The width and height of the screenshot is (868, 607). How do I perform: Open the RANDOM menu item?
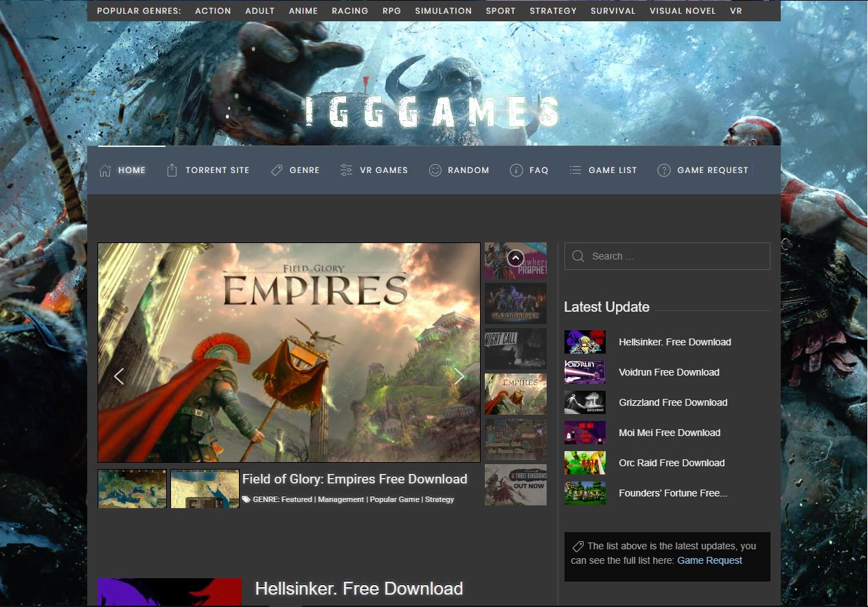click(x=468, y=170)
